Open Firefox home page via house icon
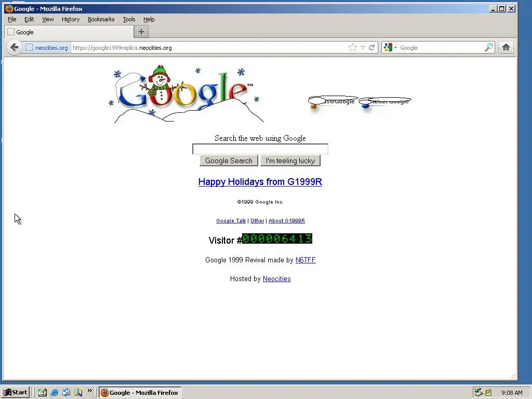 pyautogui.click(x=506, y=47)
